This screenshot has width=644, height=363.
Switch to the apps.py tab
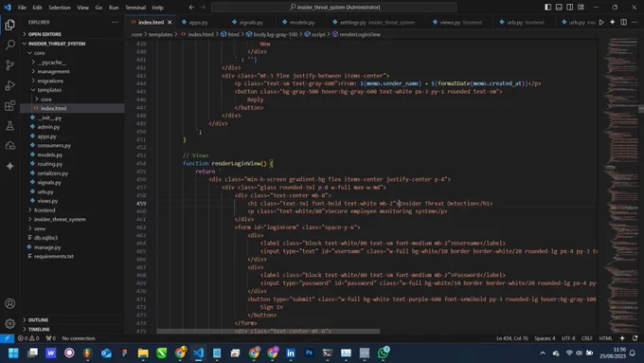[x=199, y=22]
